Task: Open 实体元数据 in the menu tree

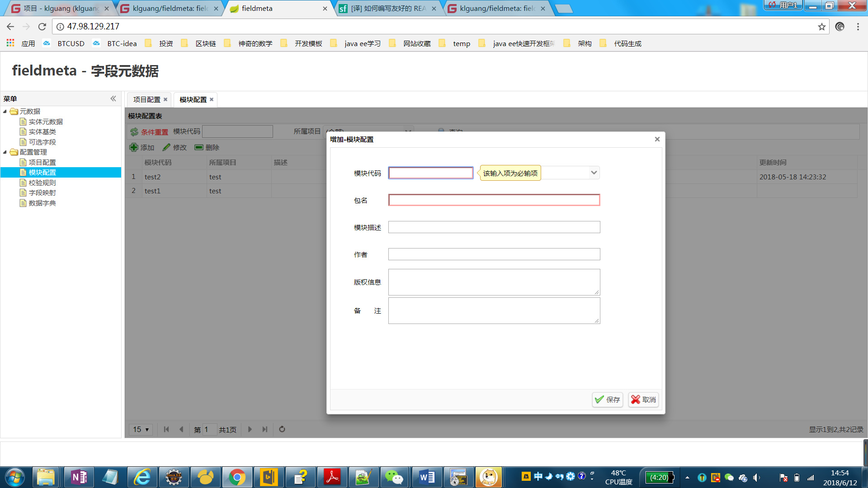Action: pos(46,122)
